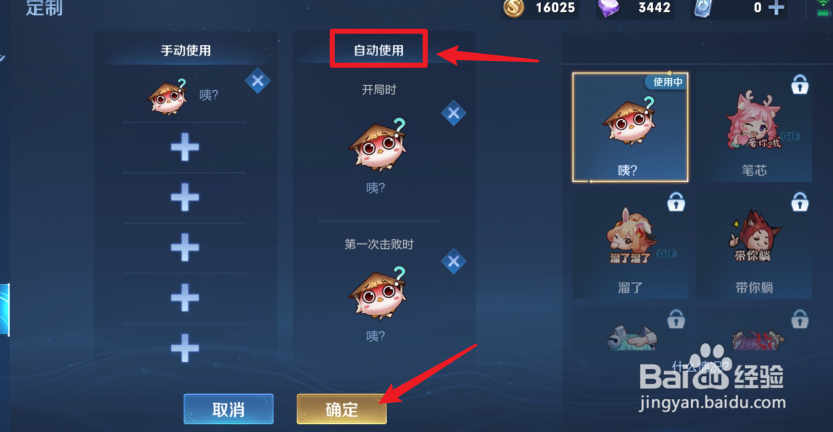Select the 笔芯 emote thumbnail
Screen dimensions: 833x432
[x=754, y=128]
